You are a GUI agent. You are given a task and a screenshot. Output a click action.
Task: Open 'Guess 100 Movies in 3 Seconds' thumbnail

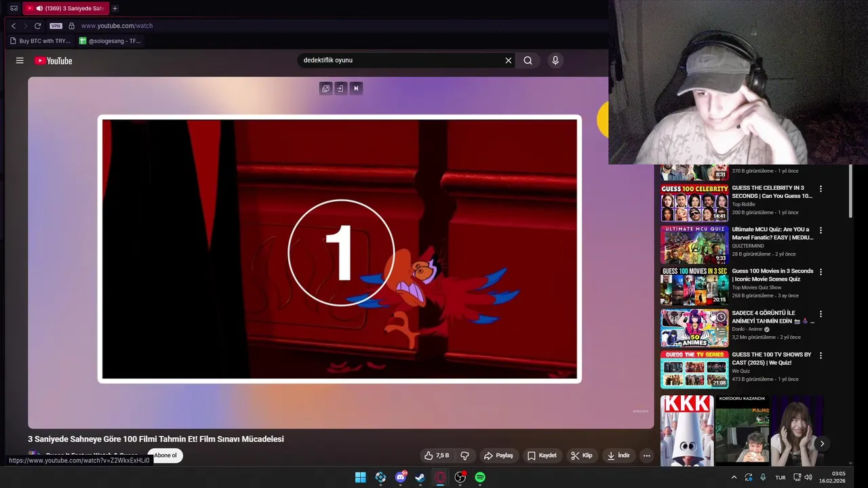point(694,286)
